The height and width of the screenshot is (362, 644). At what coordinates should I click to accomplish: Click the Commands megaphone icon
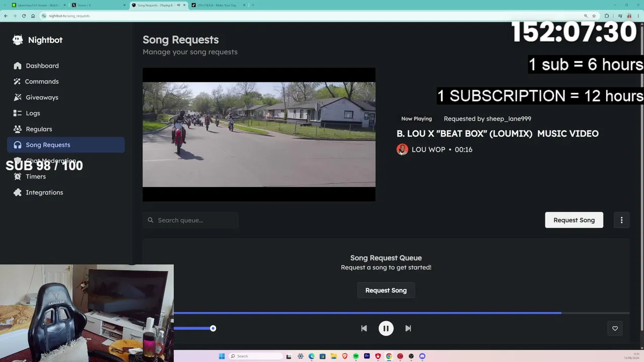coord(18,81)
